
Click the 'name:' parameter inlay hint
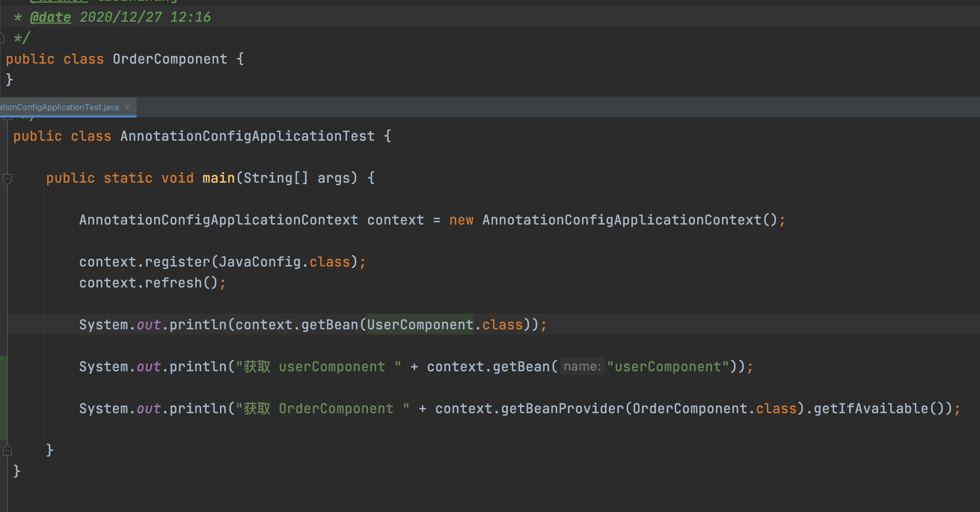point(582,366)
